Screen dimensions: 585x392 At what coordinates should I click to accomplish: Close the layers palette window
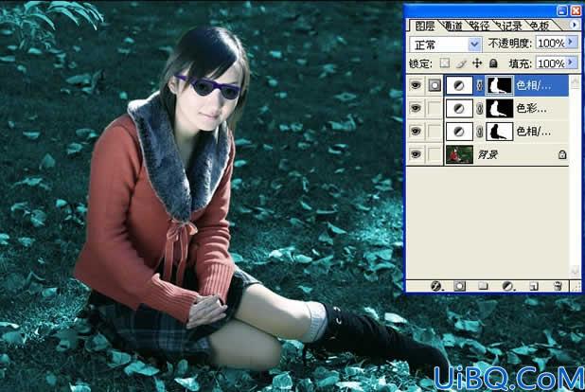[576, 10]
